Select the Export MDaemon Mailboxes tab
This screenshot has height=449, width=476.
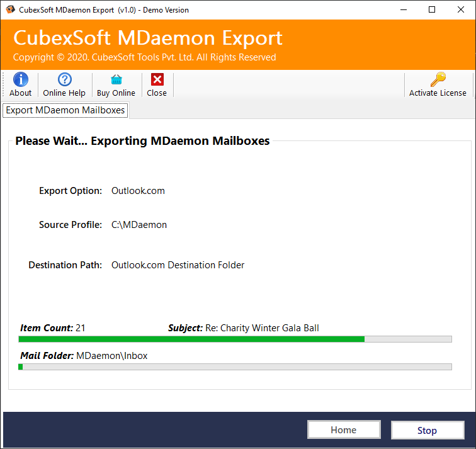click(x=65, y=110)
